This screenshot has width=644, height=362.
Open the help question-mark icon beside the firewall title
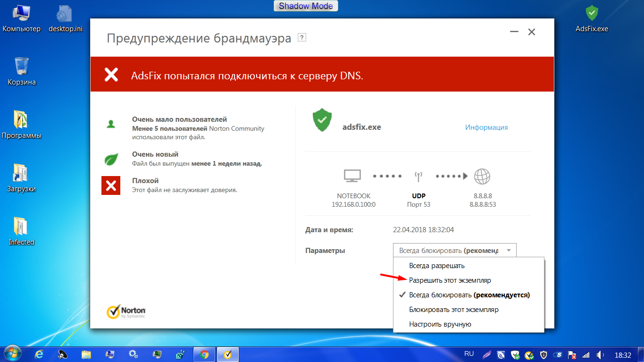click(x=302, y=38)
